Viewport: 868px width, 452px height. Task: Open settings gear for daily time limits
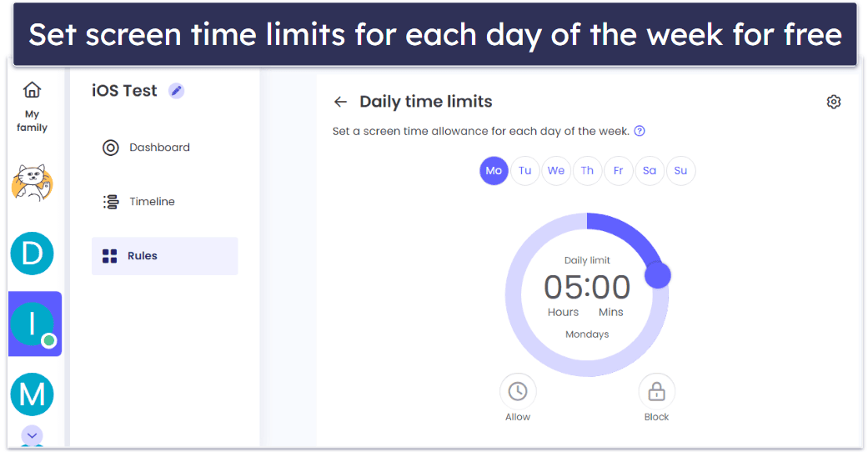pos(833,102)
